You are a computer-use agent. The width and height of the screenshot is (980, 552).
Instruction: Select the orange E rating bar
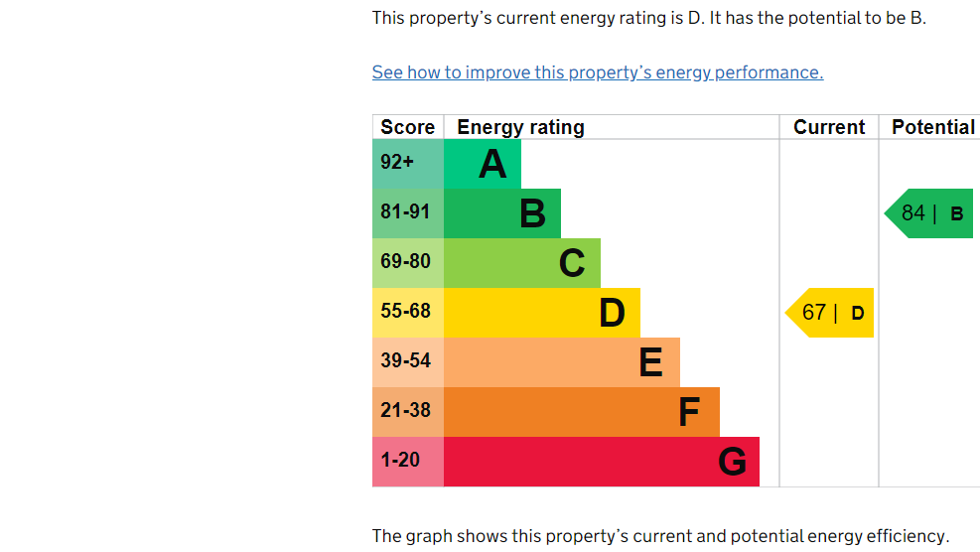point(562,362)
